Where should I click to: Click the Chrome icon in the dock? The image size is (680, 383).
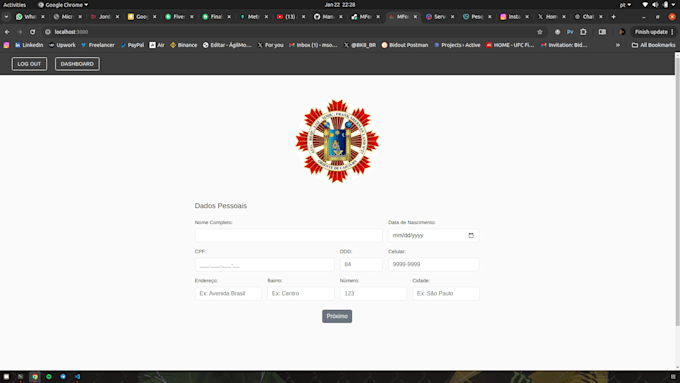click(35, 376)
